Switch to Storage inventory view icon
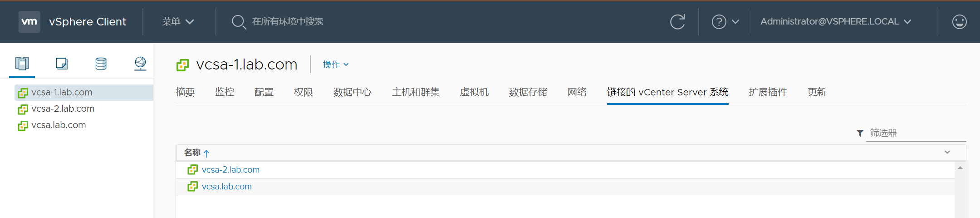The width and height of the screenshot is (980, 218). tap(101, 64)
